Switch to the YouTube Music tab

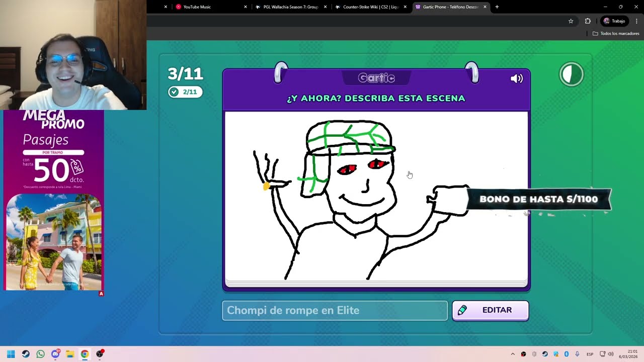tap(197, 7)
